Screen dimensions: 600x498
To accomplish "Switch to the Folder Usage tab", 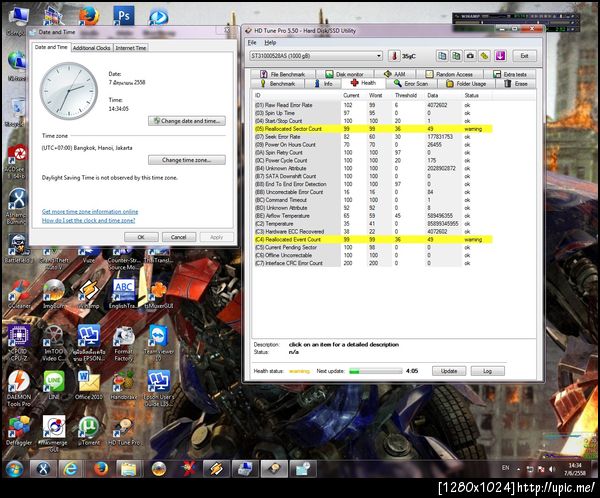I will [466, 83].
